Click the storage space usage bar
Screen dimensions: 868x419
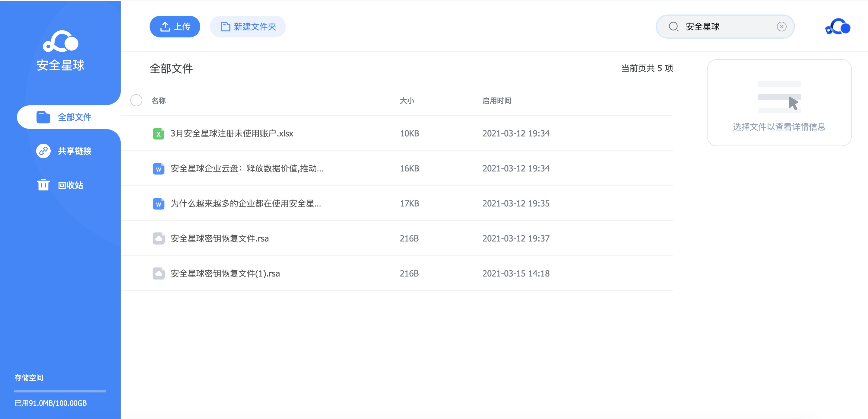coord(60,391)
